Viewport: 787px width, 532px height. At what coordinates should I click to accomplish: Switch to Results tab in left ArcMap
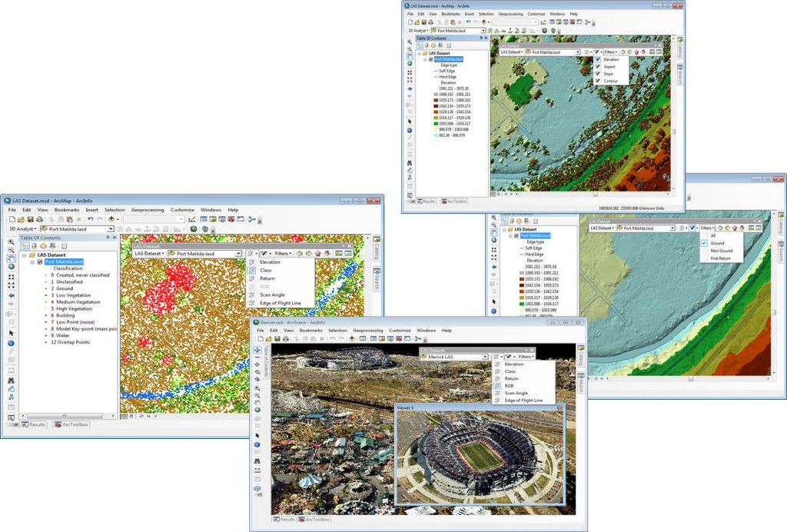pos(34,424)
